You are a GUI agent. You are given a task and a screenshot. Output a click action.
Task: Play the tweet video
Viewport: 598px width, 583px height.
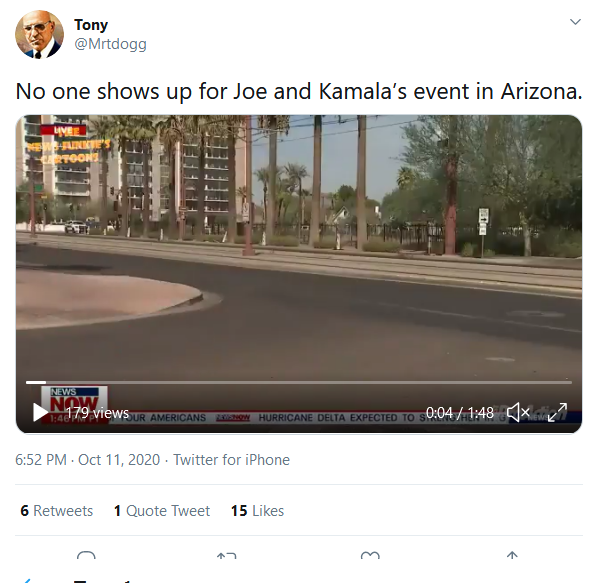click(x=40, y=413)
